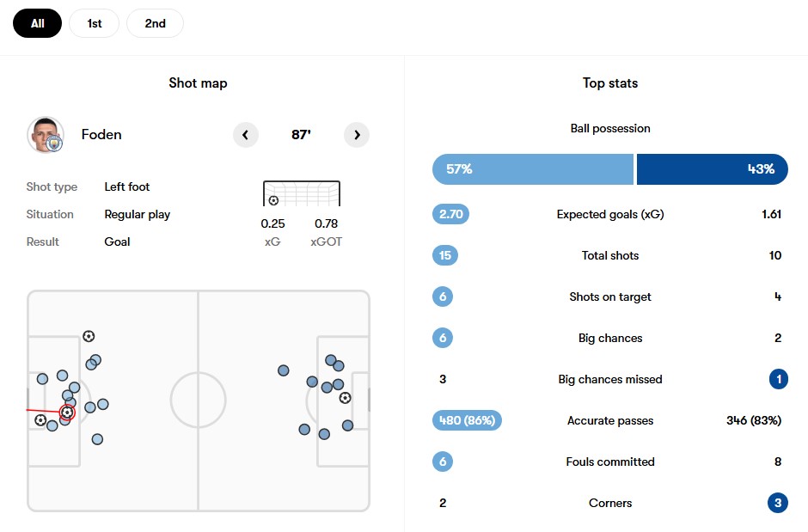Select goal ball icon outside left box top
Viewport: 808px width, 532px height.
[x=89, y=336]
